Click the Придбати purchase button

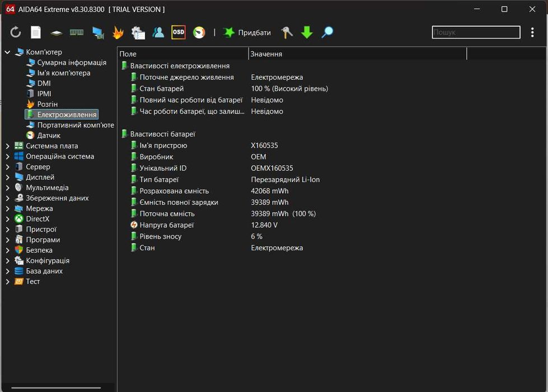(247, 32)
